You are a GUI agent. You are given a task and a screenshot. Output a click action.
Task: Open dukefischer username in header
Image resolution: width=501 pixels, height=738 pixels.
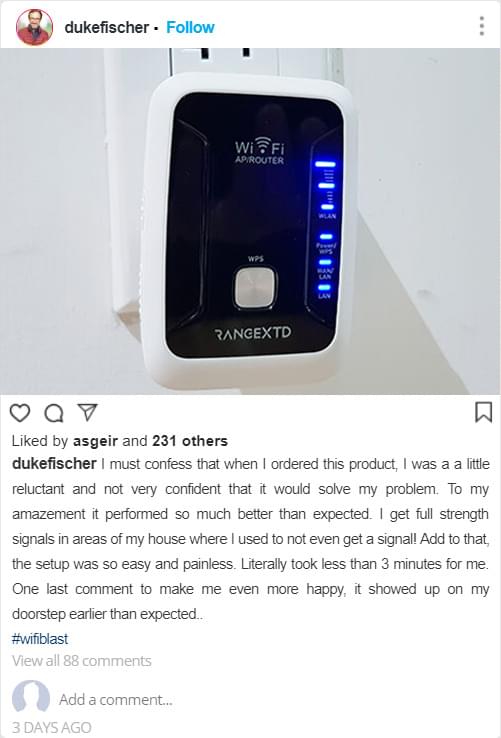coord(106,27)
